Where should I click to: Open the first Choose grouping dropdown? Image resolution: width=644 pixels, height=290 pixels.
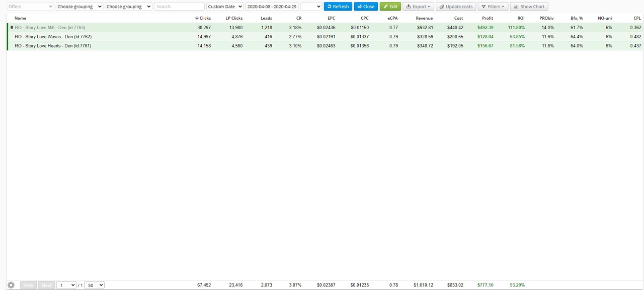coord(79,7)
